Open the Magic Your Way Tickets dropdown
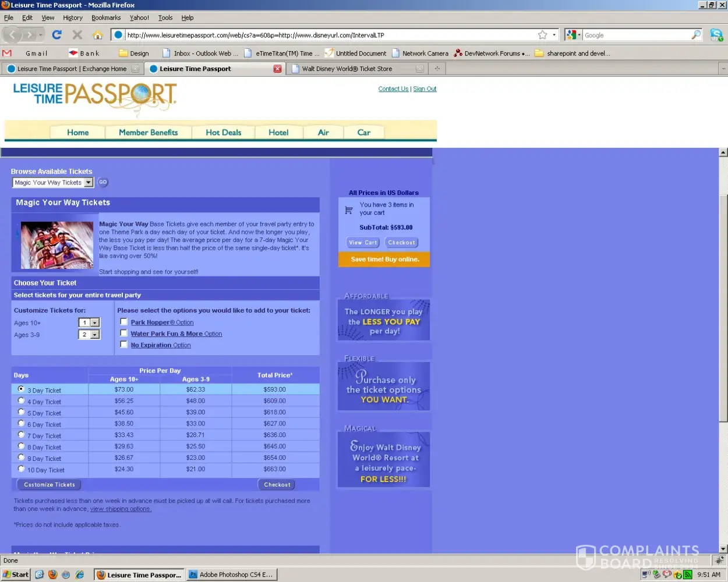 tap(89, 183)
